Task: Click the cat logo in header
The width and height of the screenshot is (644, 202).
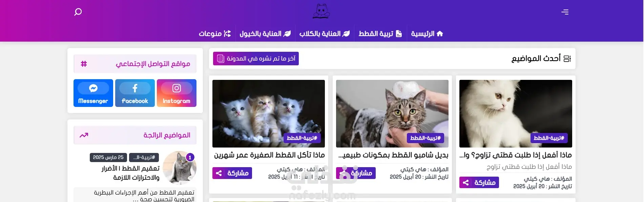Action: click(x=321, y=11)
